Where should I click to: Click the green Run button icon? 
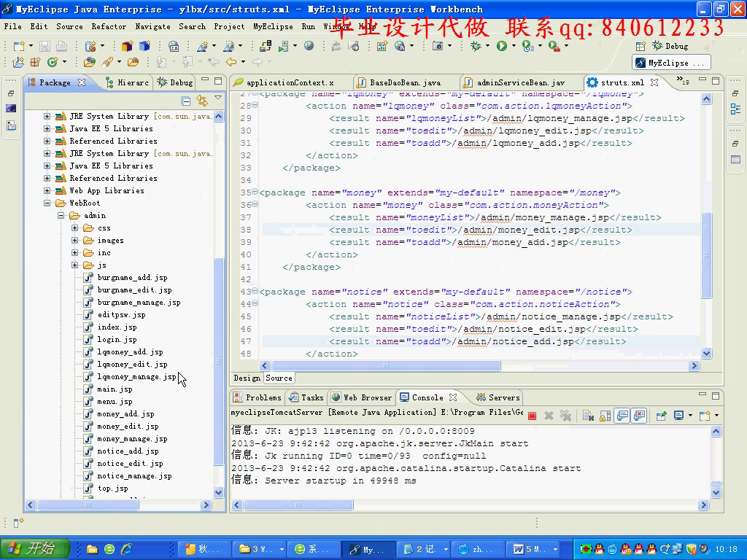502,46
